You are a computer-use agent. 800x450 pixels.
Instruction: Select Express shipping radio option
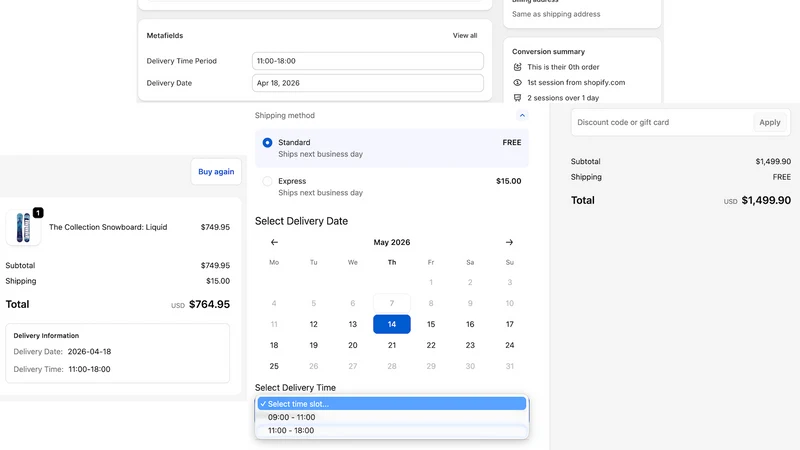coord(267,181)
